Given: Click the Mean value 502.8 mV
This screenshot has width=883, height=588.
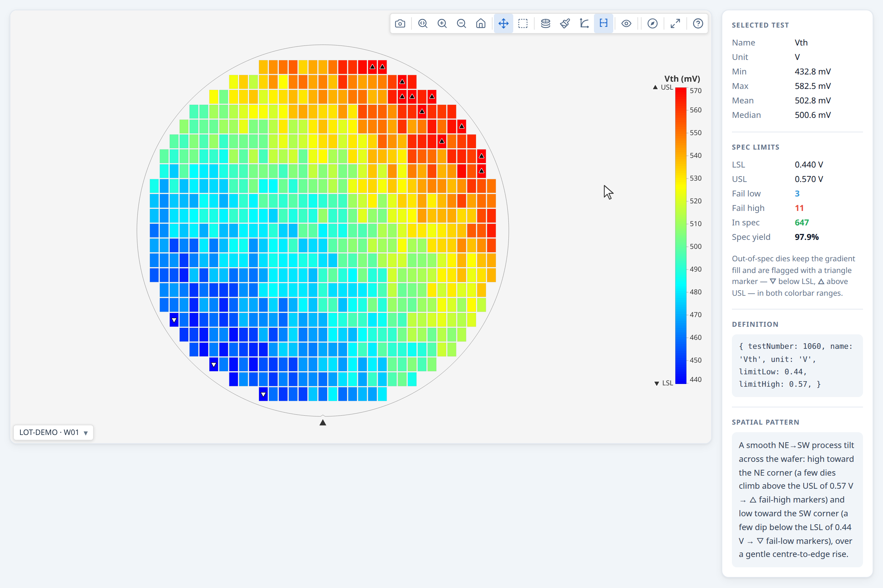Looking at the screenshot, I should click(812, 101).
